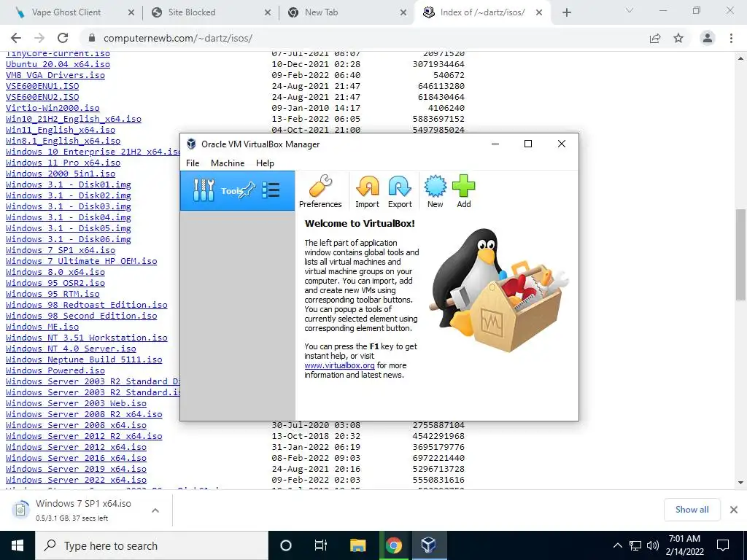
Task: Click the VirtualBox cube title bar icon
Action: point(191,144)
